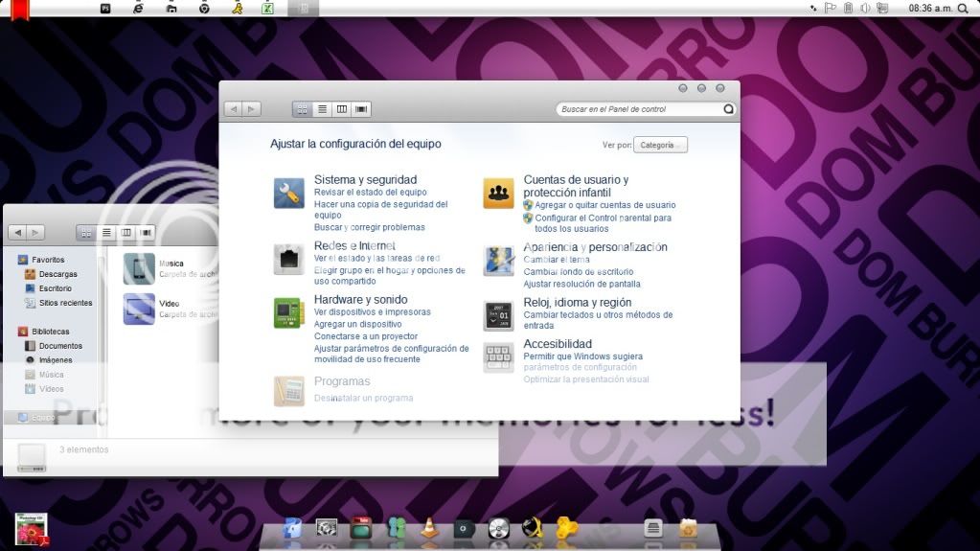The height and width of the screenshot is (551, 980).
Task: Open Reloj, idioma y región heading
Action: 577,303
